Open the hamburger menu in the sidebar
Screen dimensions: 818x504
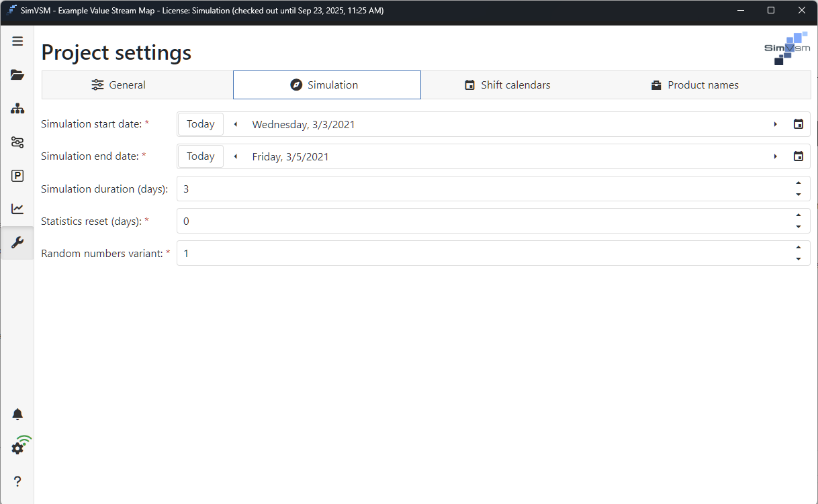pyautogui.click(x=17, y=42)
